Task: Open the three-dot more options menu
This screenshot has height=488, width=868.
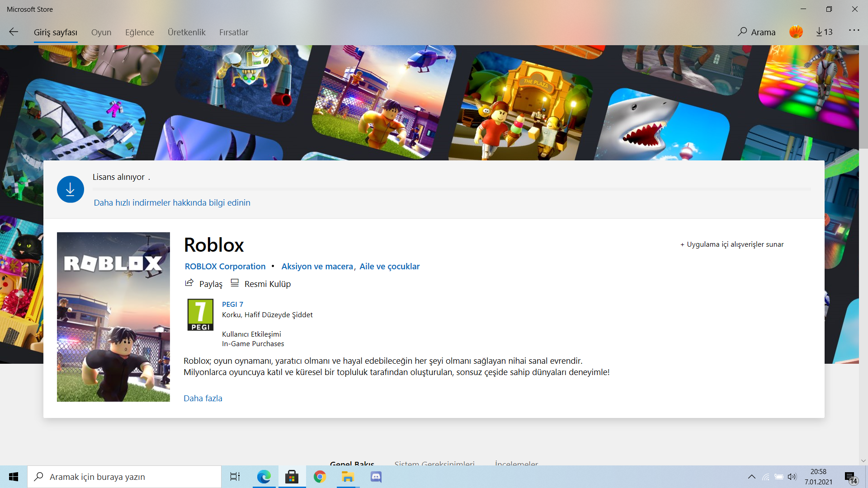Action: 854,30
